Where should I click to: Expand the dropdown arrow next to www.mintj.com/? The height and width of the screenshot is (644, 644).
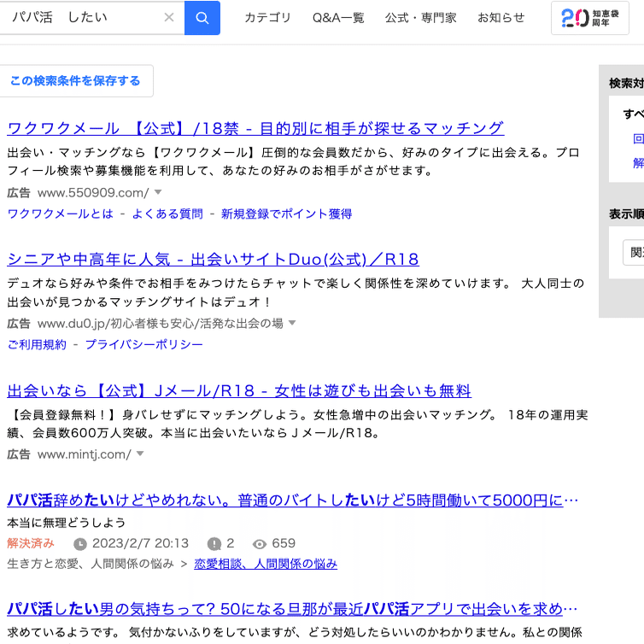[140, 454]
